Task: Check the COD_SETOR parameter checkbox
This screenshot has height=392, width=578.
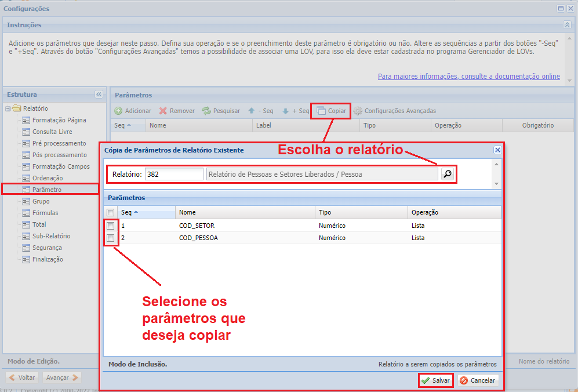Action: 111,226
